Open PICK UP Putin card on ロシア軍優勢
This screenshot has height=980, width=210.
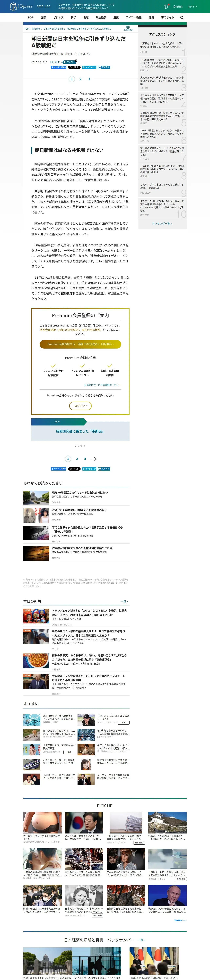pos(167,899)
